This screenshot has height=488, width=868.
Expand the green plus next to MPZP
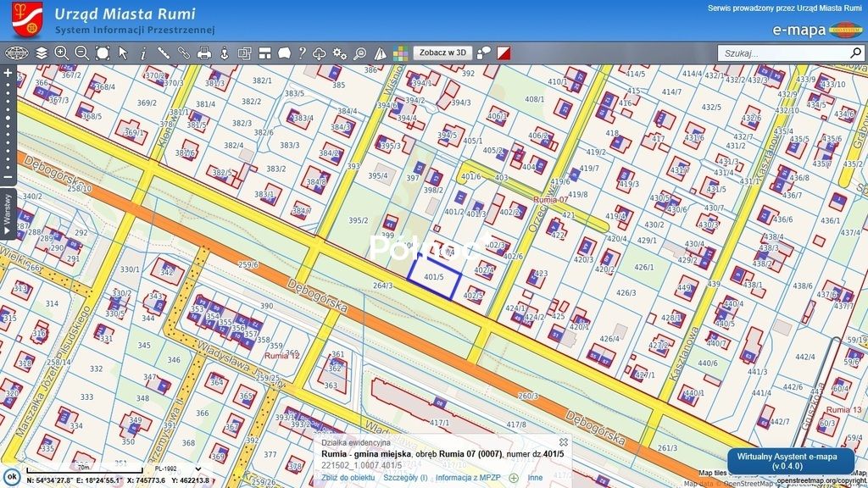(x=514, y=478)
